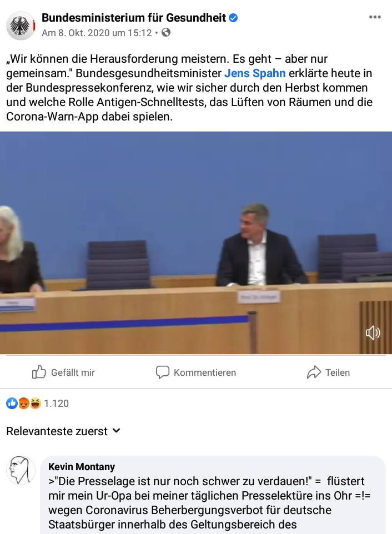Expand the Relevanteste zuerst sort dropdown
Image resolution: width=392 pixels, height=534 pixels.
point(63,431)
